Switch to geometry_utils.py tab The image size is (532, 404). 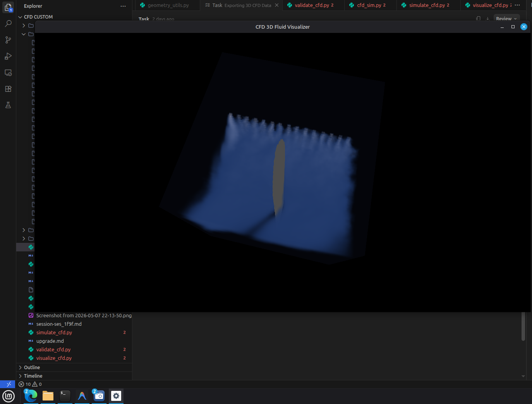(x=168, y=5)
